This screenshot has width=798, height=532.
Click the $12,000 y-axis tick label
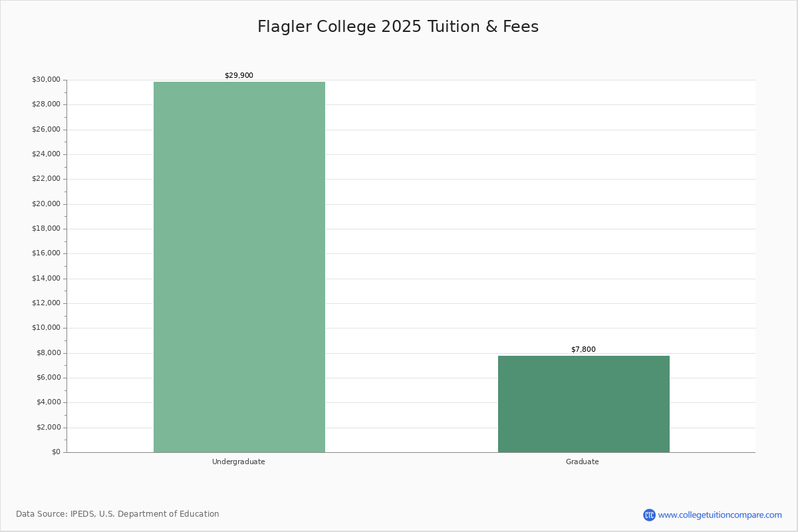coord(46,303)
